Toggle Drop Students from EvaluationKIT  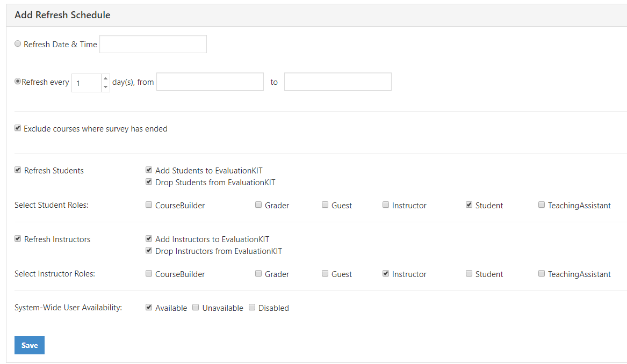(149, 182)
